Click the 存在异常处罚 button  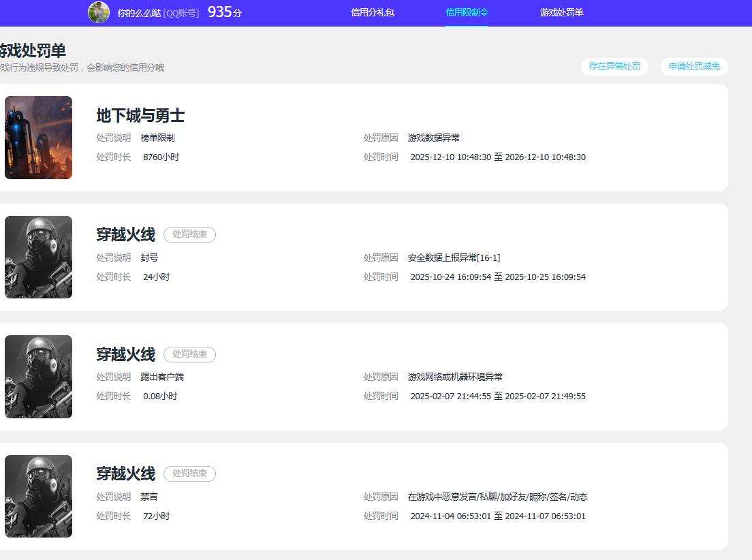[614, 66]
